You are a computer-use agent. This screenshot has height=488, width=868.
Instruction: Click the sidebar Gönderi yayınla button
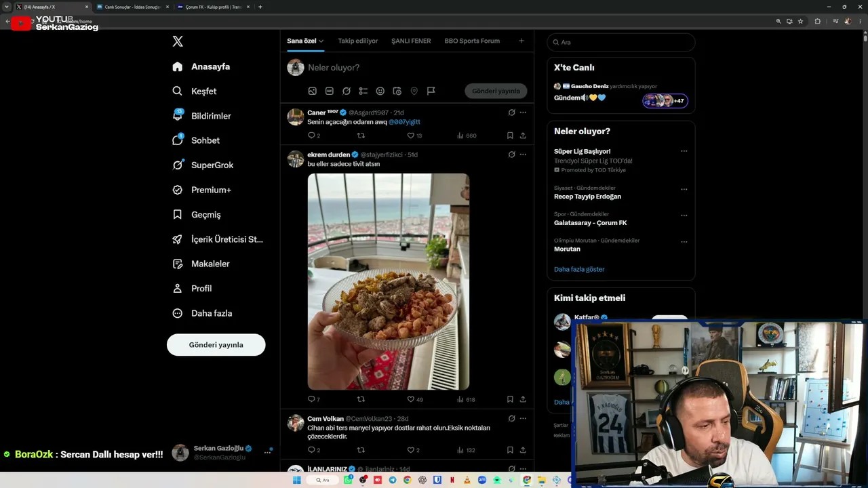[x=216, y=344]
